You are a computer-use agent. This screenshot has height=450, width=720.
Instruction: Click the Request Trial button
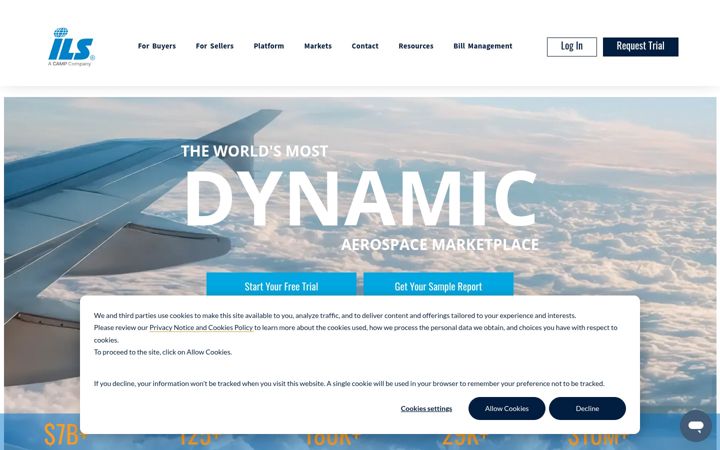(x=641, y=47)
